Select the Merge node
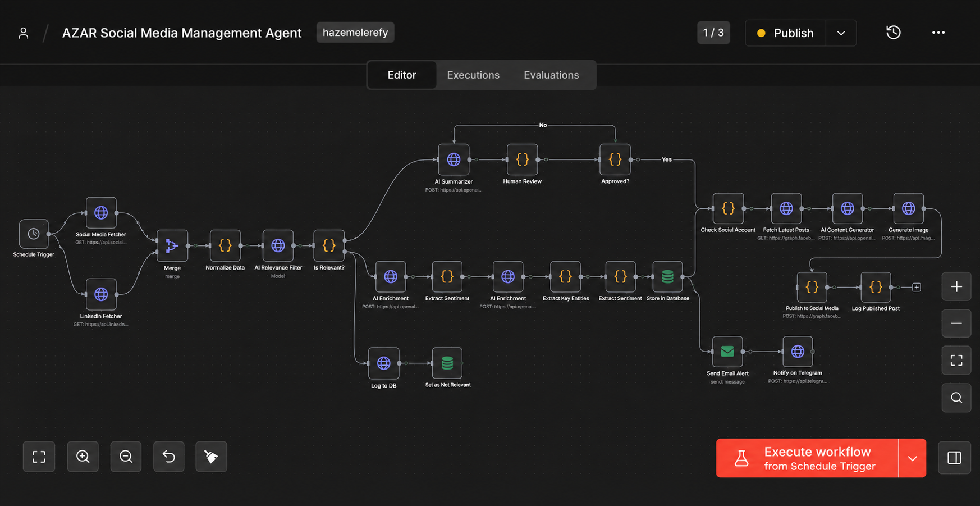This screenshot has width=980, height=506. (172, 245)
